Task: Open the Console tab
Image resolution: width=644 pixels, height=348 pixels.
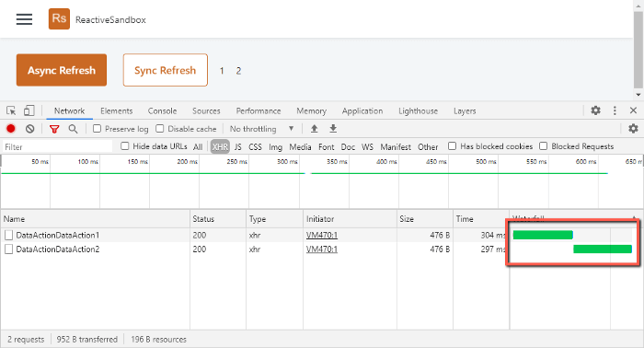Action: click(162, 110)
